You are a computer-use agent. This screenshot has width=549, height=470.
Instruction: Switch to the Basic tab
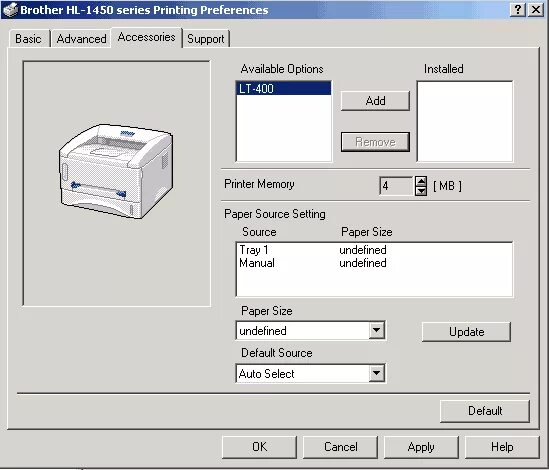29,39
